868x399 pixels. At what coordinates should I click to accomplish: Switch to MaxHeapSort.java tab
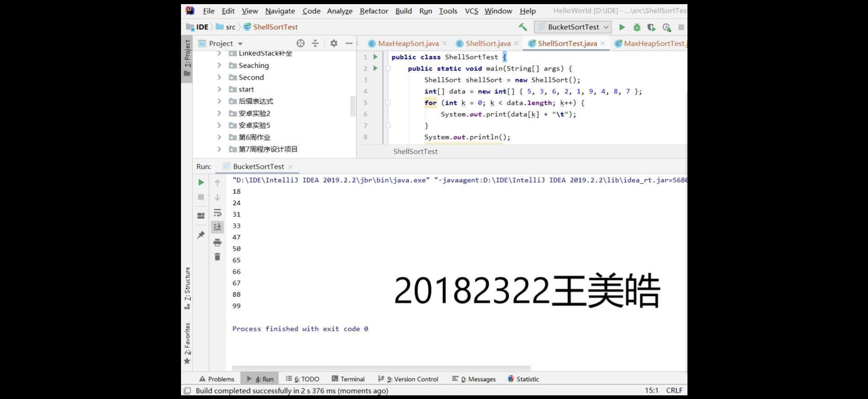click(408, 43)
